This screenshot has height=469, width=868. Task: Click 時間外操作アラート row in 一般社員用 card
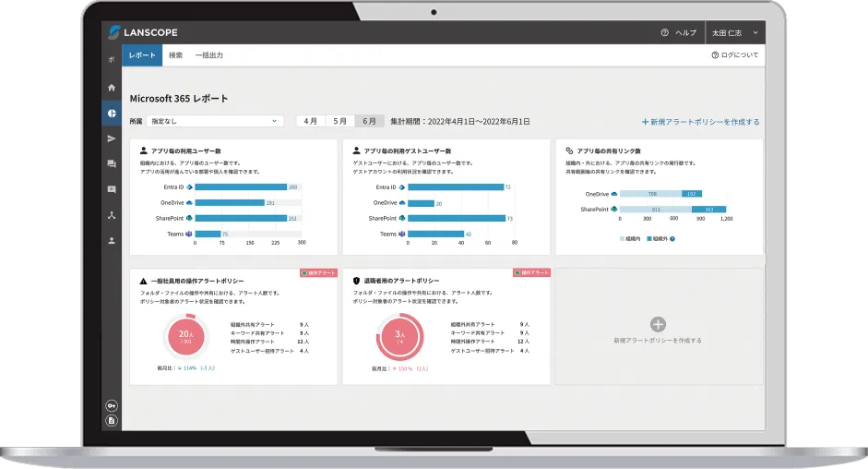click(x=269, y=342)
